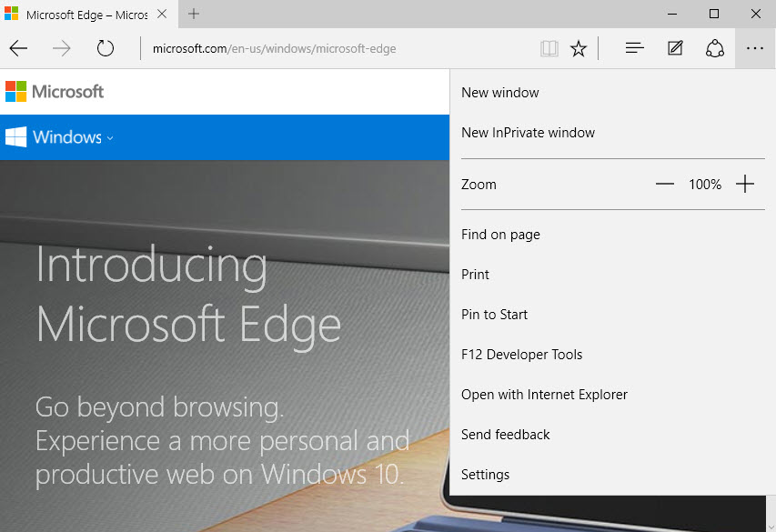
Task: Select Send feedback
Action: (x=612, y=435)
